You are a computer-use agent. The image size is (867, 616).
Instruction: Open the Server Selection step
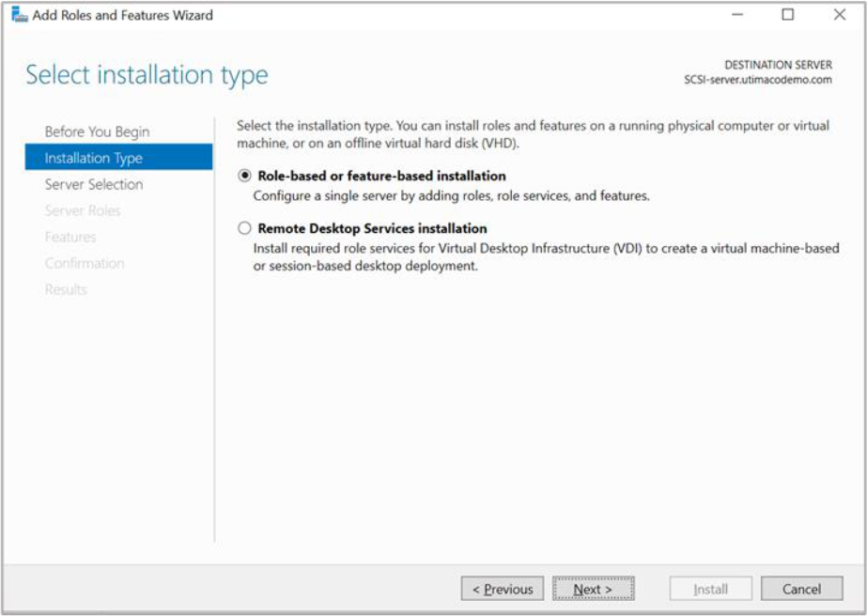coord(94,184)
